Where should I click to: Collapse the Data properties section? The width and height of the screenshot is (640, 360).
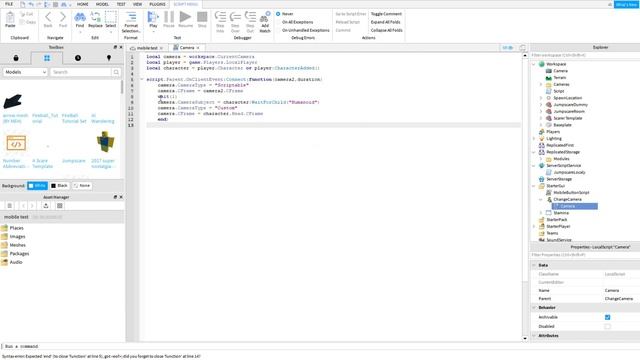(x=534, y=265)
